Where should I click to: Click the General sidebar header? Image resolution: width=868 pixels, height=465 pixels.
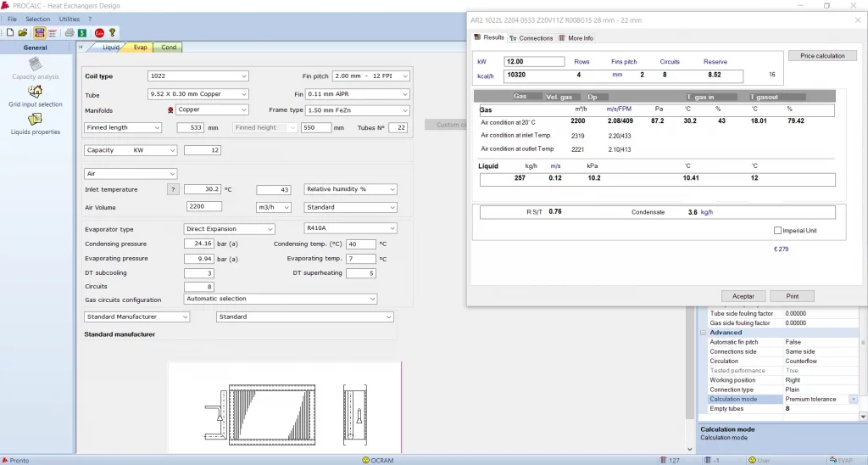pos(36,48)
